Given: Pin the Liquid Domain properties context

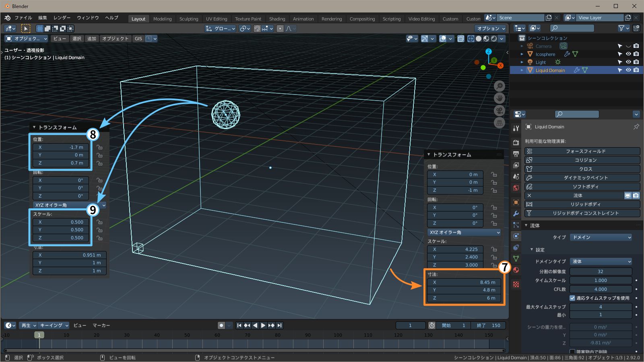Looking at the screenshot, I should click(x=636, y=127).
